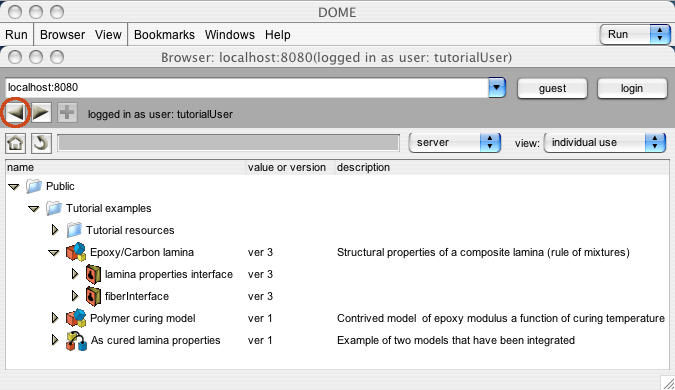This screenshot has width=675, height=390.
Task: Expand the Polymer curing model
Action: pos(55,318)
